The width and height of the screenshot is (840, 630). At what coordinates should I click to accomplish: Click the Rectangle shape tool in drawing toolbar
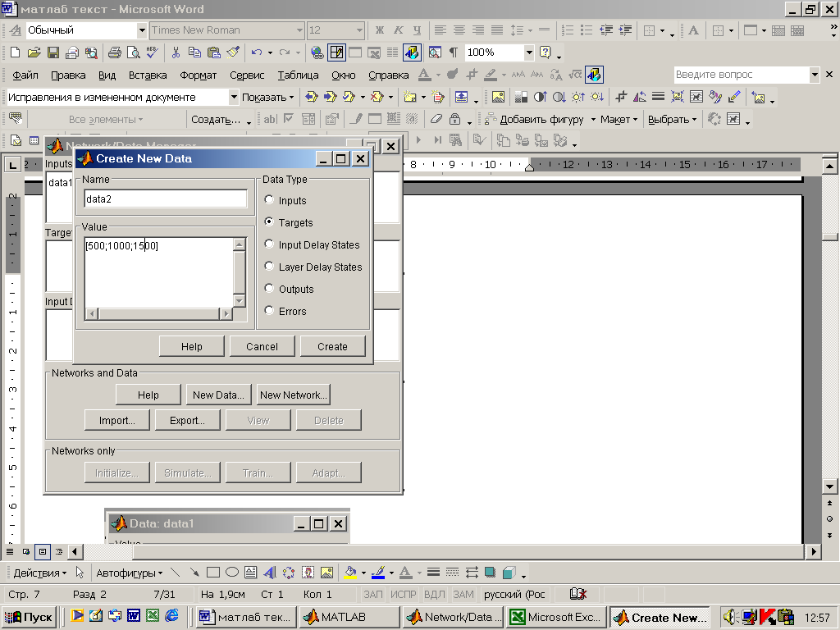pos(213,573)
